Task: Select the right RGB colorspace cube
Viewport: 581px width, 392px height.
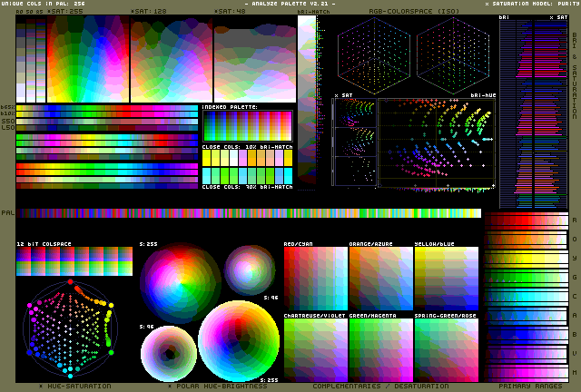Action: click(x=453, y=56)
